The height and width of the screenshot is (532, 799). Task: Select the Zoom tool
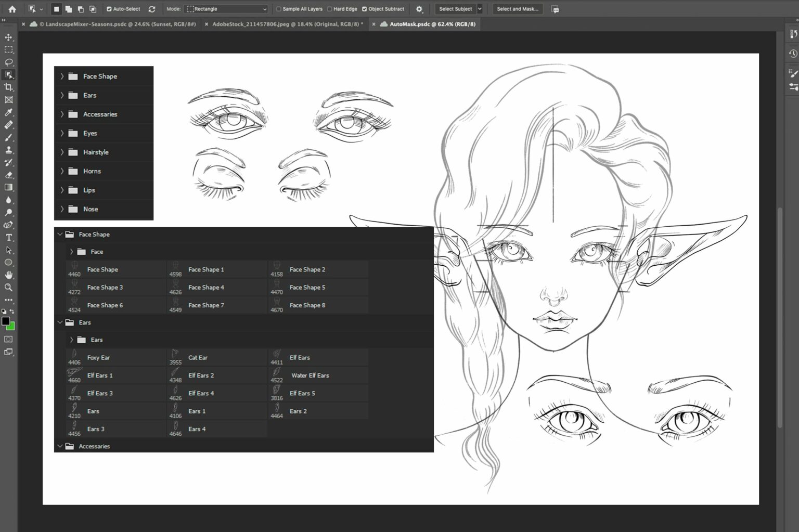(x=8, y=288)
